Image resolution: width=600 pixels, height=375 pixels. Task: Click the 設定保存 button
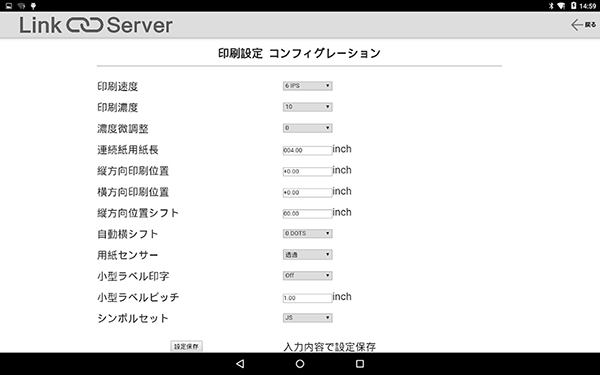click(186, 346)
